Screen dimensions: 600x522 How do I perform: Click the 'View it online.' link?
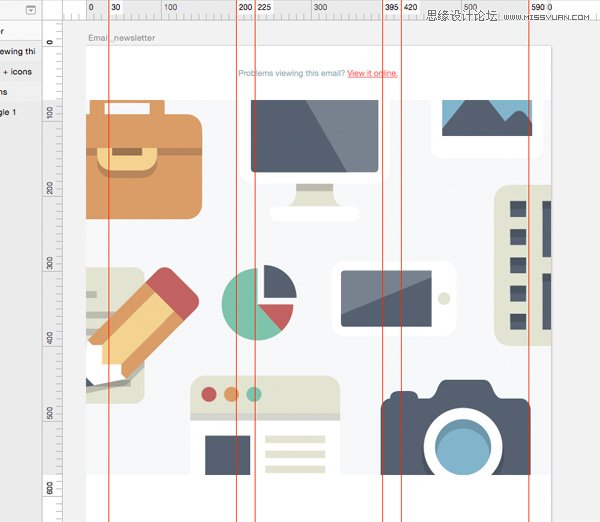coord(372,73)
